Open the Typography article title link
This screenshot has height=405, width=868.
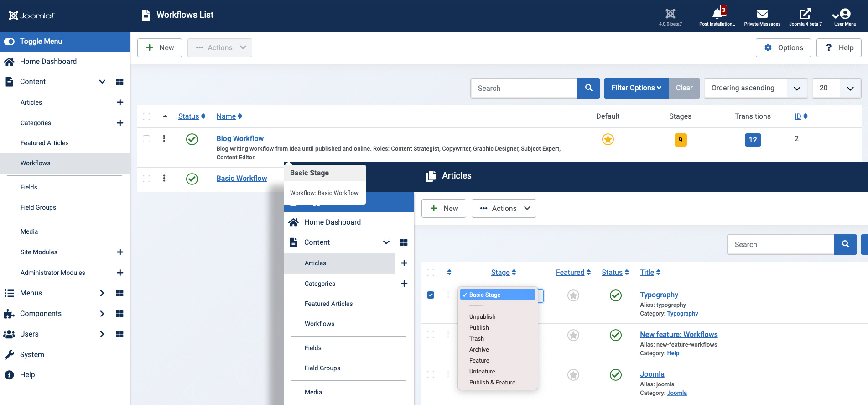659,295
